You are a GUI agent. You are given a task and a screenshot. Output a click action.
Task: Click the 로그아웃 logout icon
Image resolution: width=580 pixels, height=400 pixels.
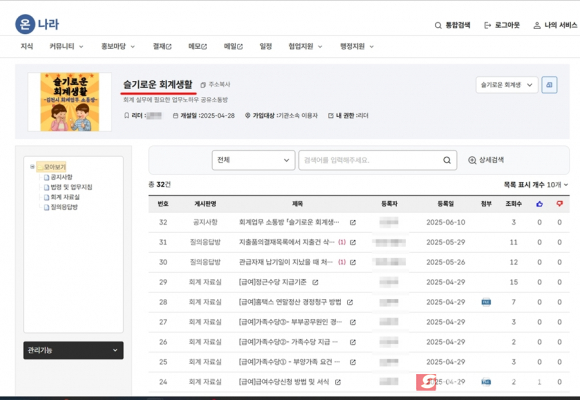click(488, 25)
